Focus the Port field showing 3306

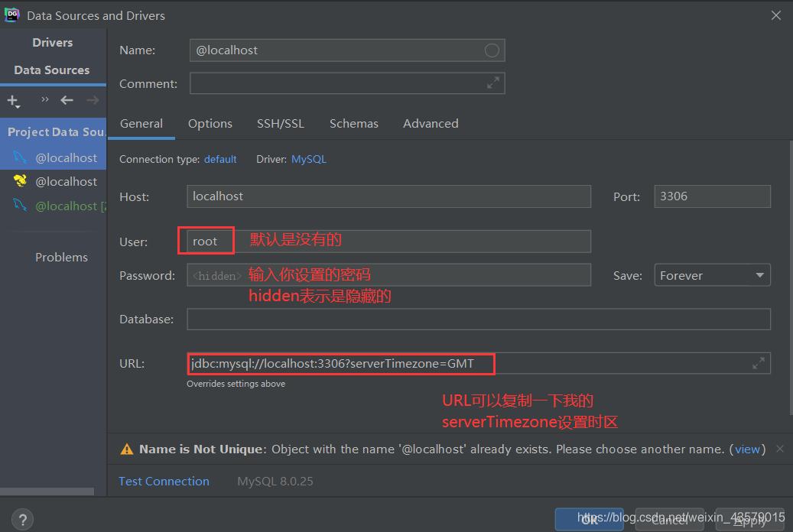(x=712, y=196)
